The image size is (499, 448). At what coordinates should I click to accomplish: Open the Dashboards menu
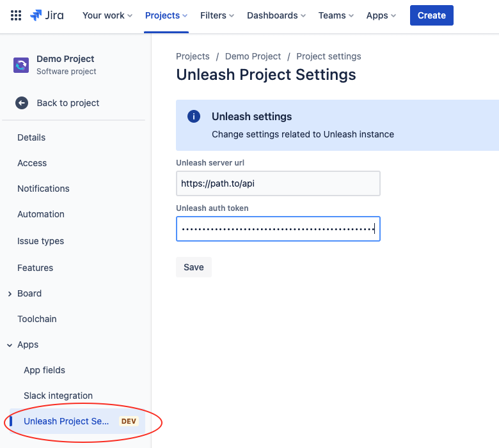point(276,15)
